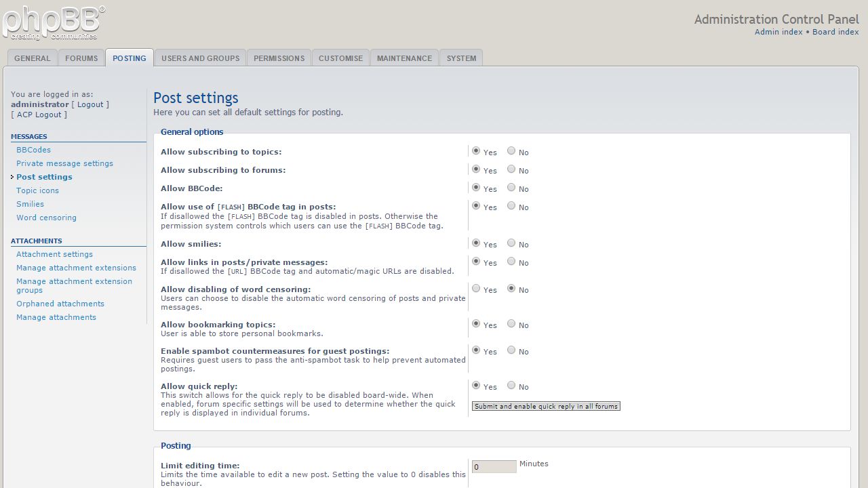This screenshot has height=488, width=868.
Task: Open the Posting tab
Action: pos(130,58)
